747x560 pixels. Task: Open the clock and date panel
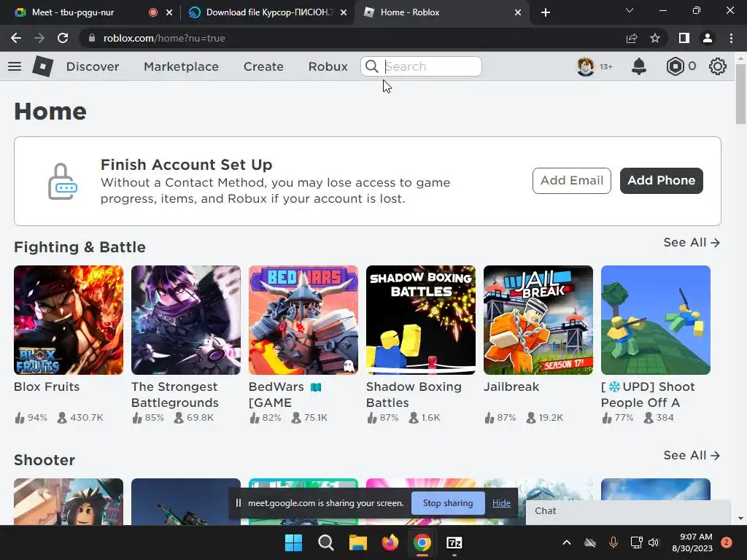(692, 542)
